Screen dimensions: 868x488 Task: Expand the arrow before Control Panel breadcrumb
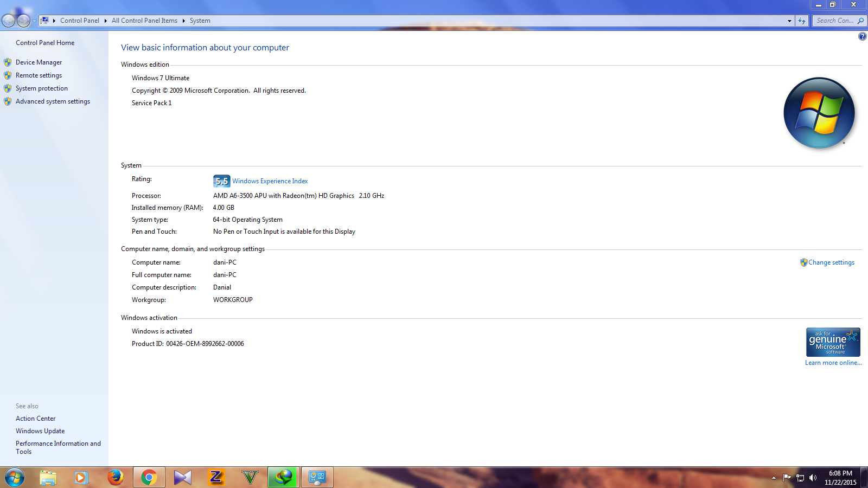click(54, 21)
